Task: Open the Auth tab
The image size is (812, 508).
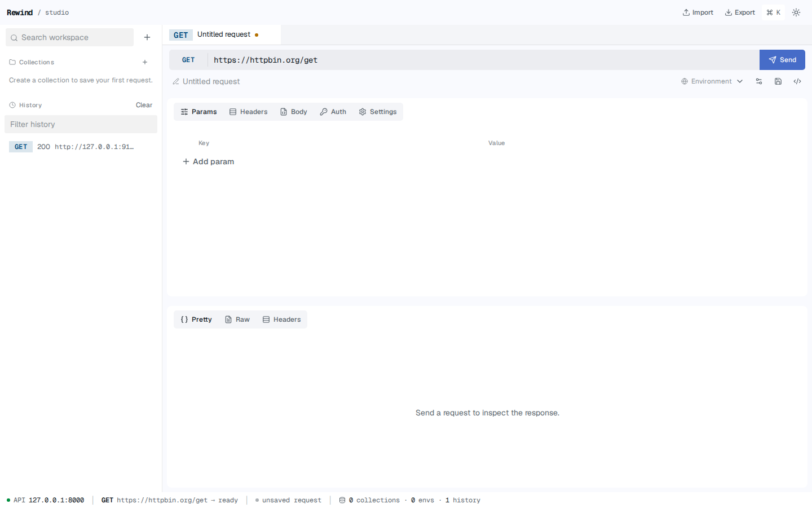Action: pyautogui.click(x=333, y=112)
